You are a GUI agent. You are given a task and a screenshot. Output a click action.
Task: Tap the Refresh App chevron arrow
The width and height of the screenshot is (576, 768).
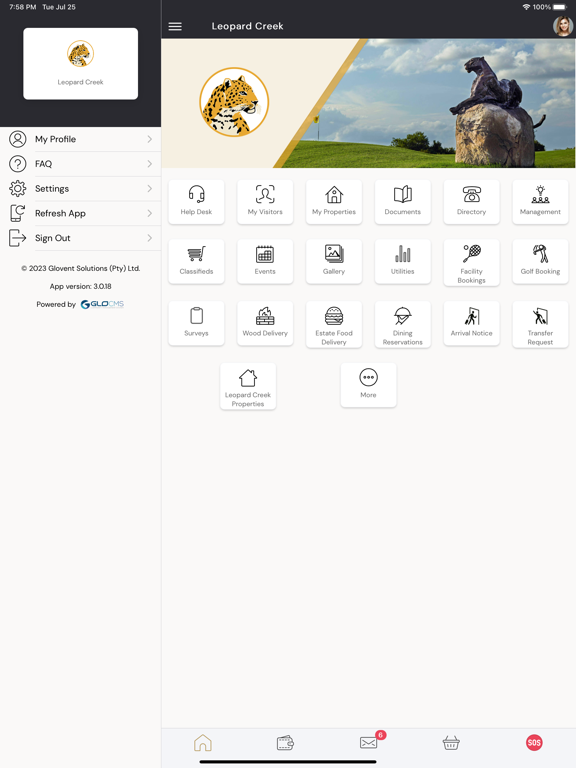click(x=149, y=213)
